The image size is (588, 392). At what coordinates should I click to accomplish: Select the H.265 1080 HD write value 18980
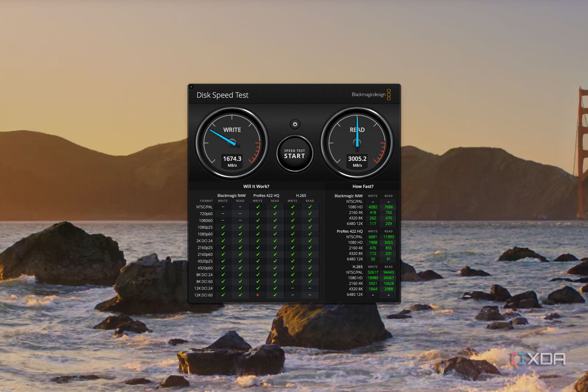[373, 278]
